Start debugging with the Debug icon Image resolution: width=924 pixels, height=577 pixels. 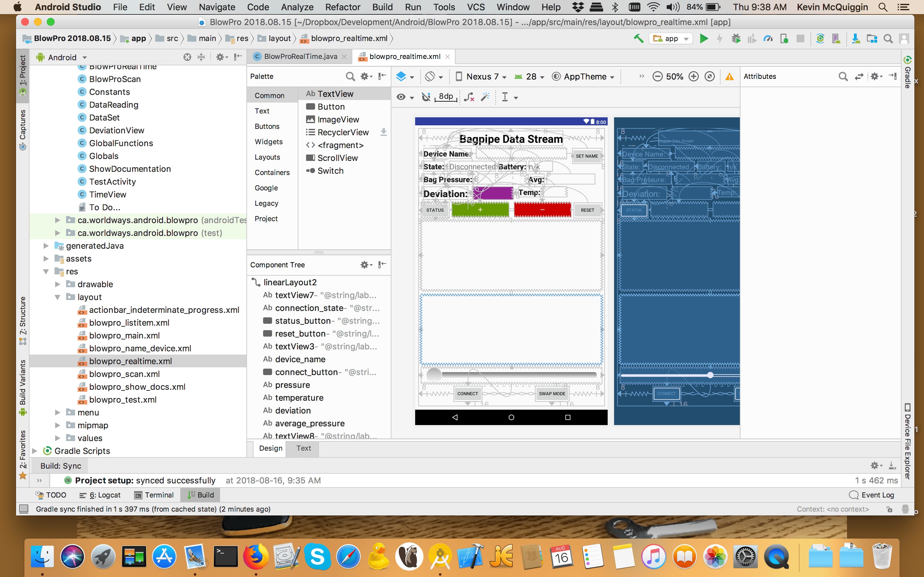[x=736, y=38]
